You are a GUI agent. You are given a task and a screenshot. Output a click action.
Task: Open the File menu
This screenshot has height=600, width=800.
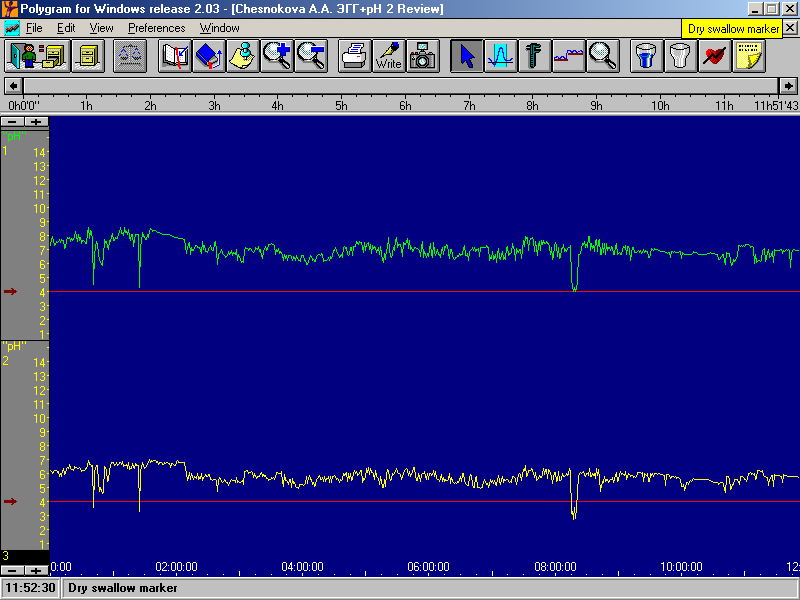34,28
